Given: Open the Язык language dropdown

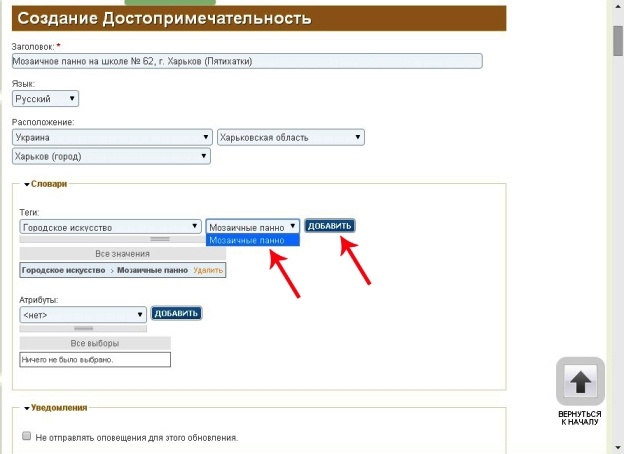Looking at the screenshot, I should [45, 99].
